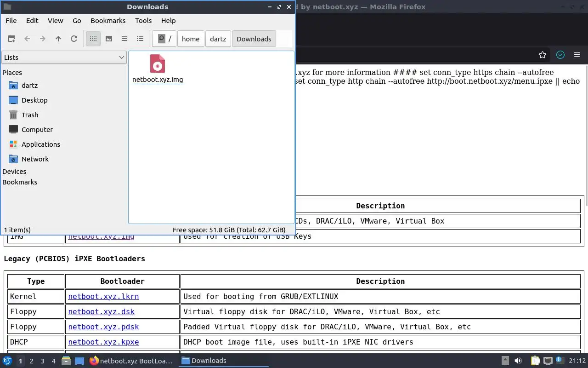Expand the Devices section
Image resolution: width=588 pixels, height=368 pixels.
(14, 172)
